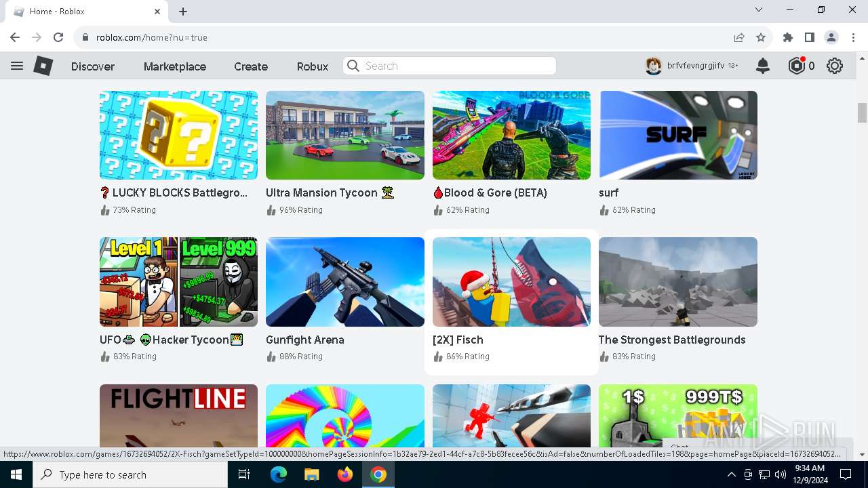Open the volume control in tray

tap(781, 474)
